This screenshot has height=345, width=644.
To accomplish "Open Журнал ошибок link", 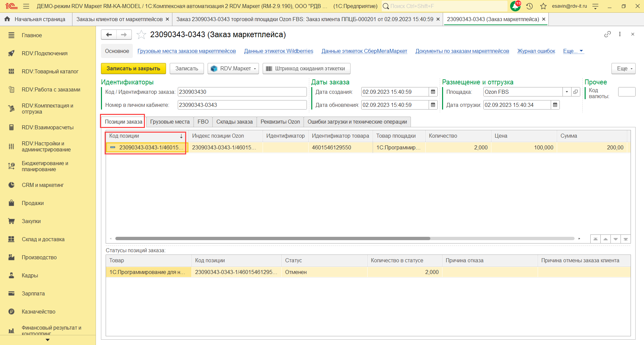I will pos(536,51).
